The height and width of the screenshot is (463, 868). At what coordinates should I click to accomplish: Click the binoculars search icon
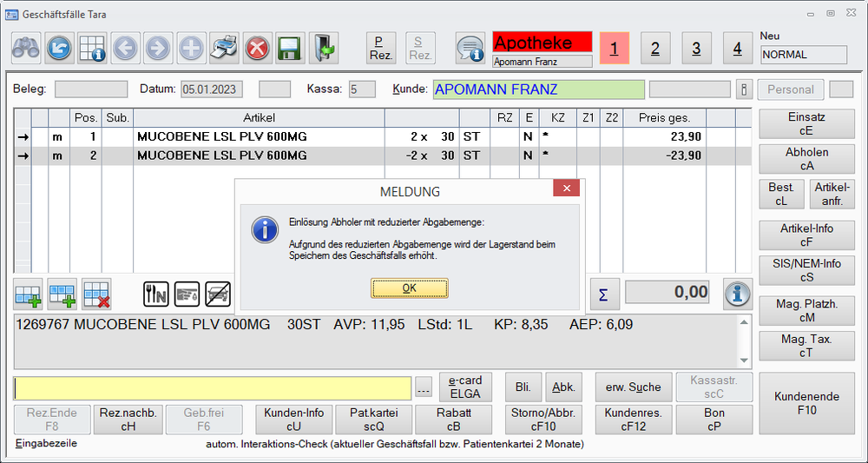(26, 48)
